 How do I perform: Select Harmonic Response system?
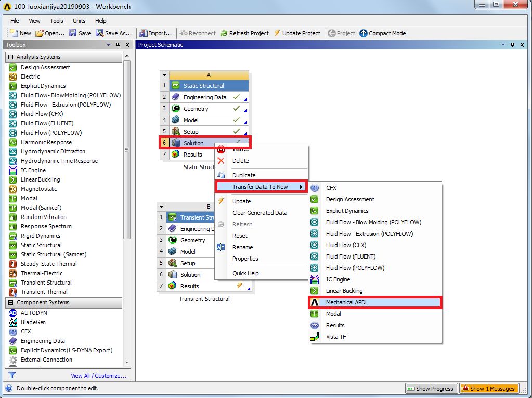46,142
